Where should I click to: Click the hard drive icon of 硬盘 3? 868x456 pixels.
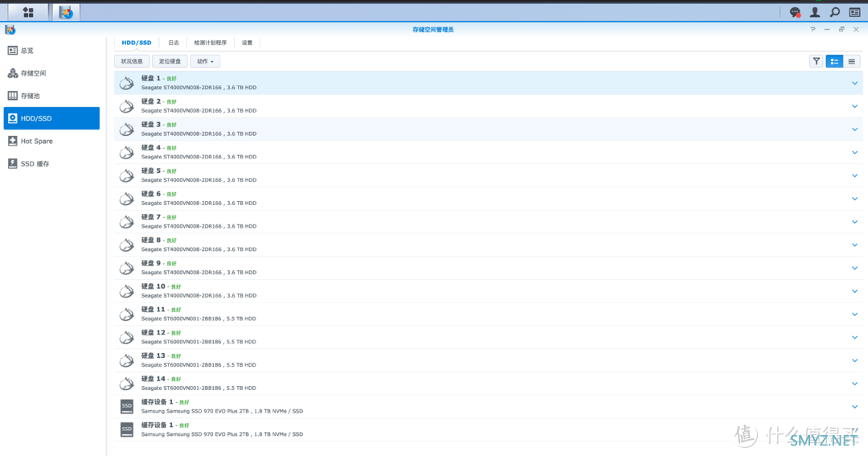(127, 129)
